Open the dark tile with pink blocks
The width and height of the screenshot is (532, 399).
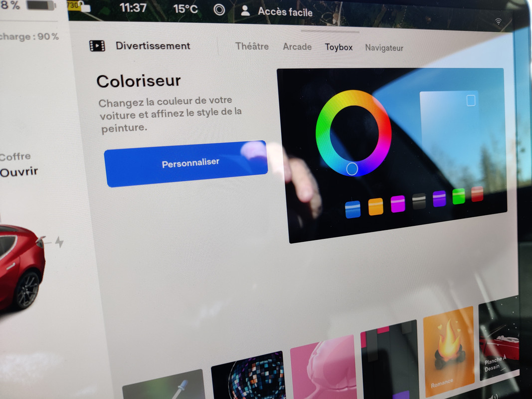pyautogui.click(x=389, y=360)
